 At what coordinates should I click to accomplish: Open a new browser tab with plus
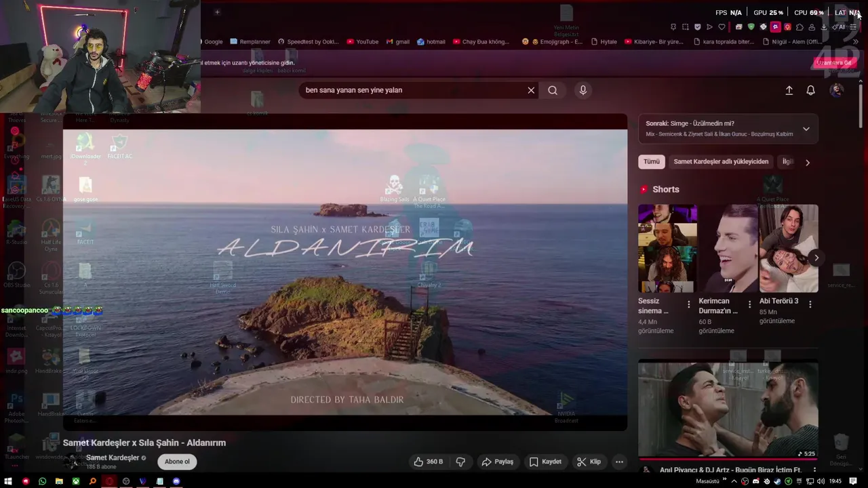217,12
